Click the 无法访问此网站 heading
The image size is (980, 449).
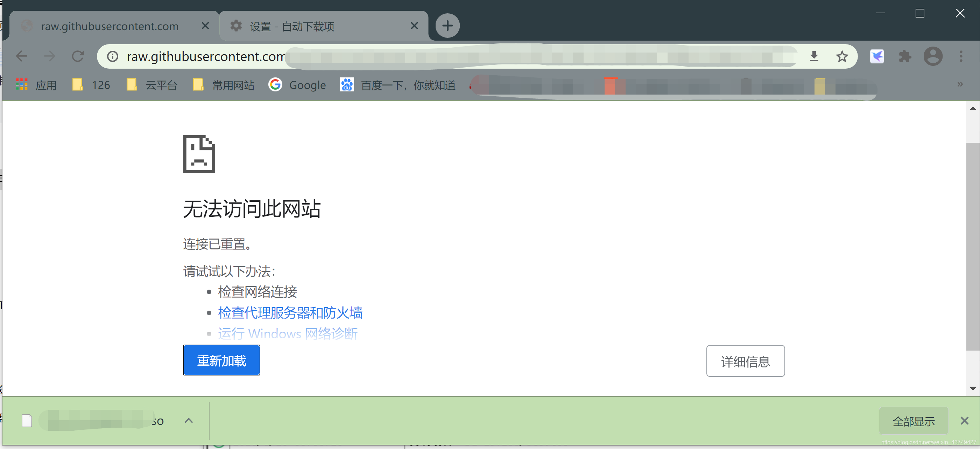252,209
